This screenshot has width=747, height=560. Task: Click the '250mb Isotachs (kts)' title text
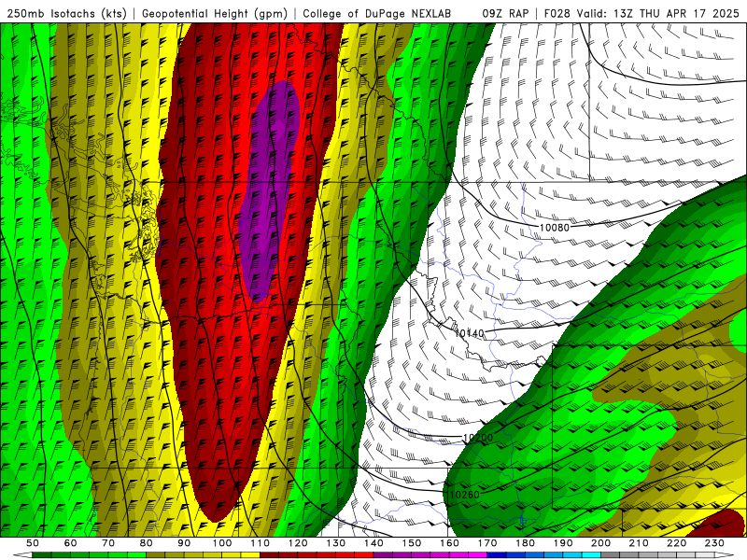click(66, 13)
